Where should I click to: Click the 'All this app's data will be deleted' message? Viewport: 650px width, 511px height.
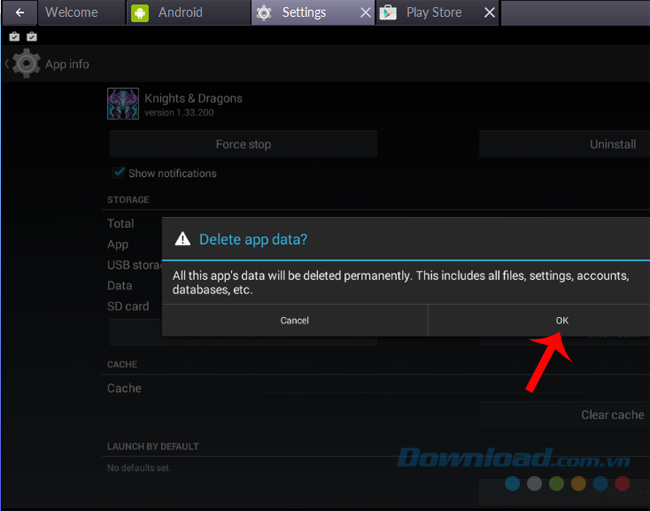click(x=401, y=283)
